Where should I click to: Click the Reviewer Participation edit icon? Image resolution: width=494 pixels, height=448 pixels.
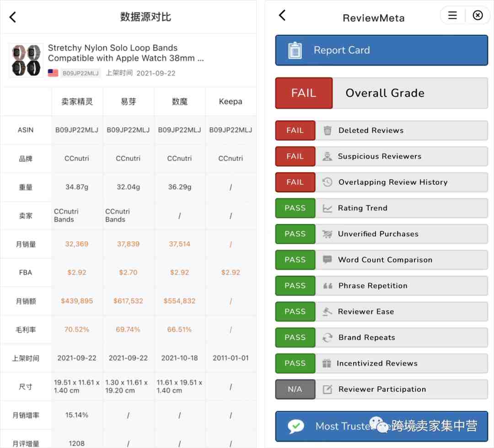tap(328, 389)
